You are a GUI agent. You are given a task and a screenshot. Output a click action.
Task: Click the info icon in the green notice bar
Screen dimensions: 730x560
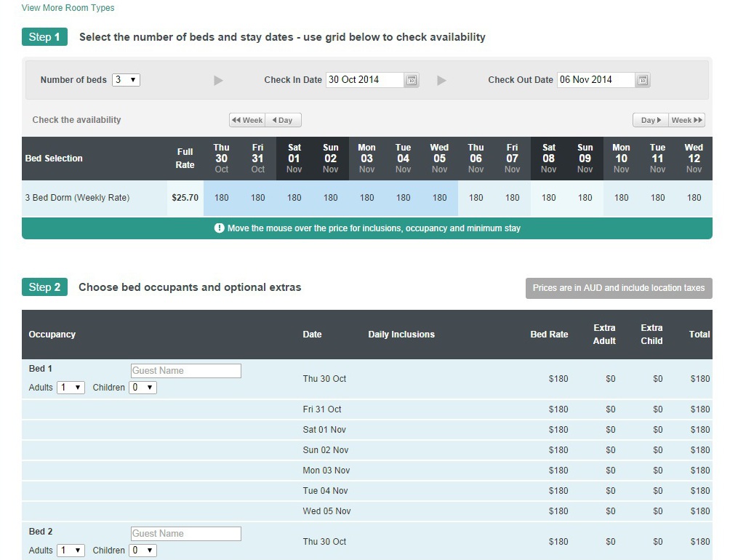[220, 228]
